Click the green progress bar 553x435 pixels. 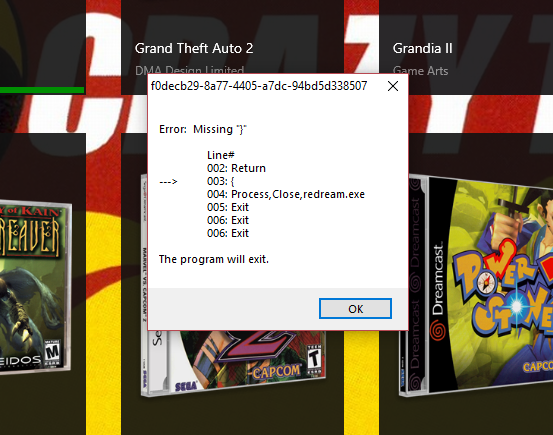(42, 90)
